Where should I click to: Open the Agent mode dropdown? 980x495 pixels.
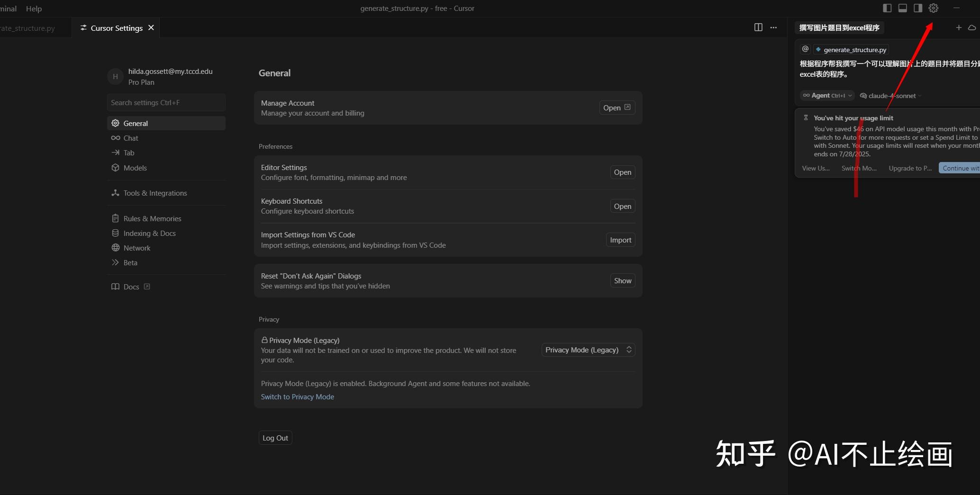click(827, 96)
